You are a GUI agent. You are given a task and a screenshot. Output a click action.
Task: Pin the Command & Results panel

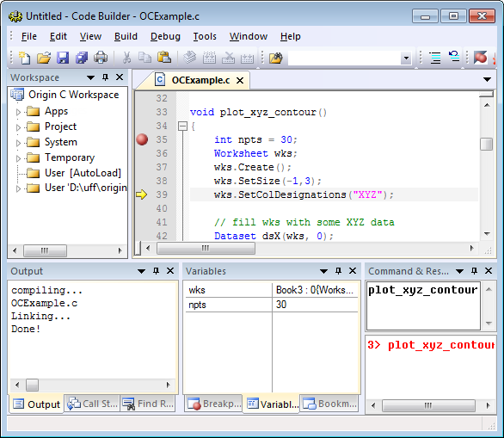pos(474,271)
